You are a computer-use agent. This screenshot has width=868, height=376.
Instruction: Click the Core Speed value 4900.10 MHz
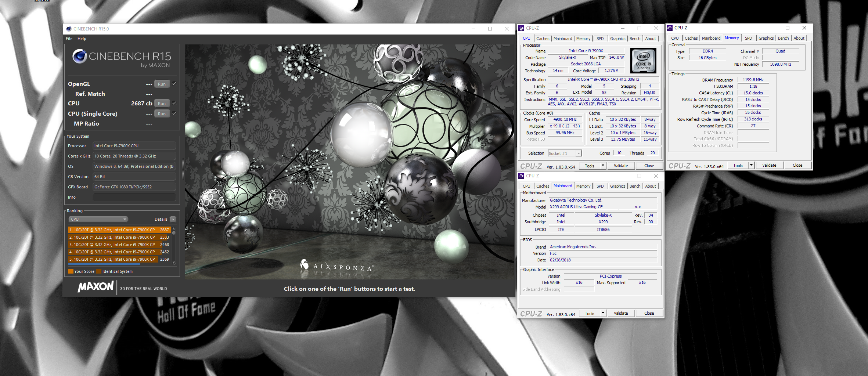click(x=565, y=119)
